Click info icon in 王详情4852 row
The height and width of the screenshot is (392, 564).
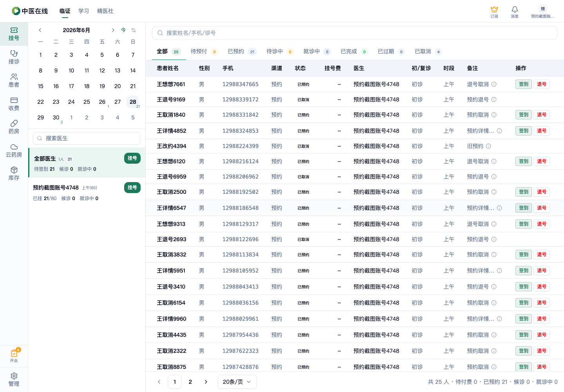(499, 131)
